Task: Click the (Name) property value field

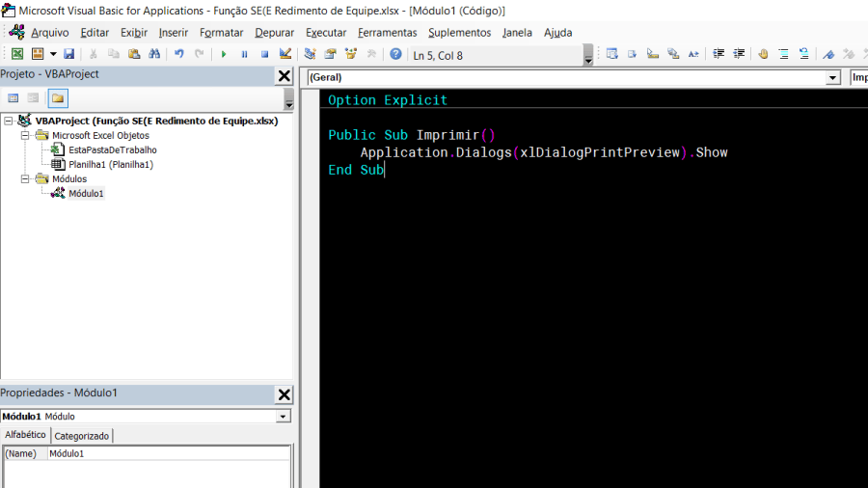Action: coord(168,453)
